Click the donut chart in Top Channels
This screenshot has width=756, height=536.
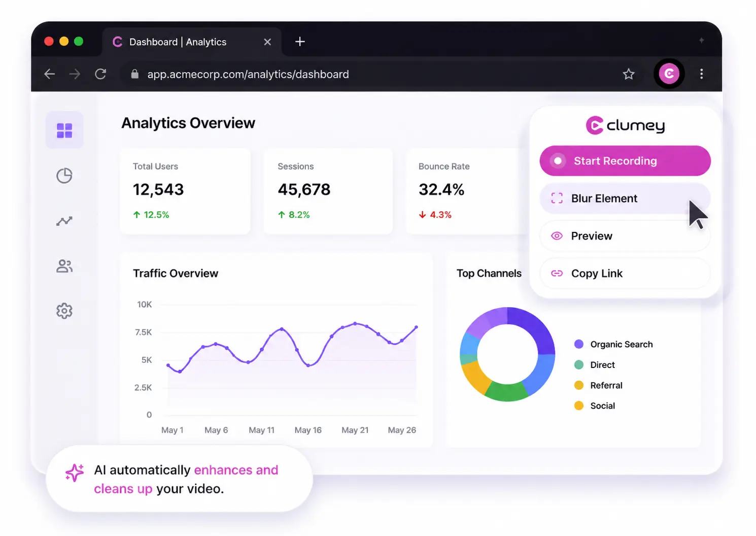[507, 354]
